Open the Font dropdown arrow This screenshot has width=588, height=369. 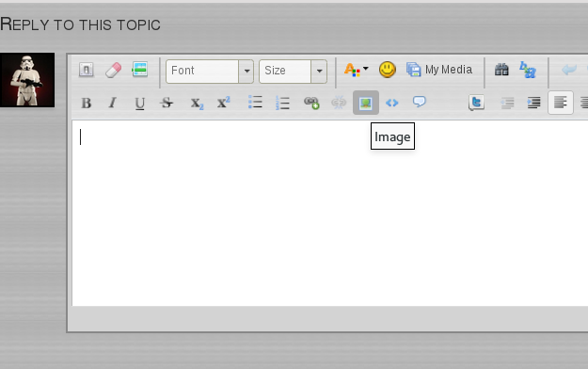[x=246, y=71]
